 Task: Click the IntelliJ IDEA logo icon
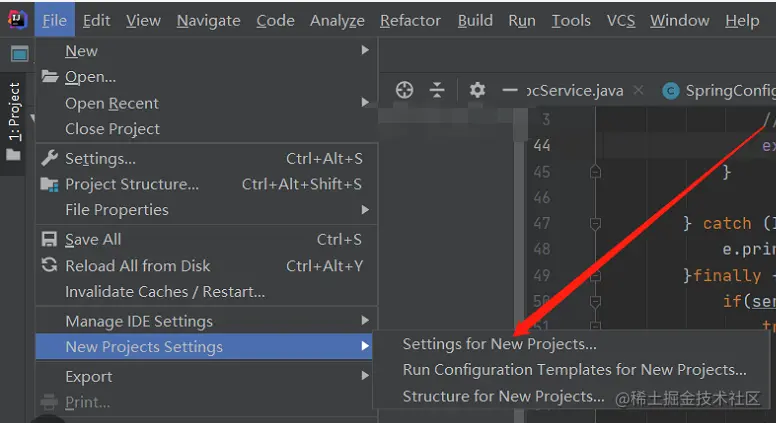(17, 20)
